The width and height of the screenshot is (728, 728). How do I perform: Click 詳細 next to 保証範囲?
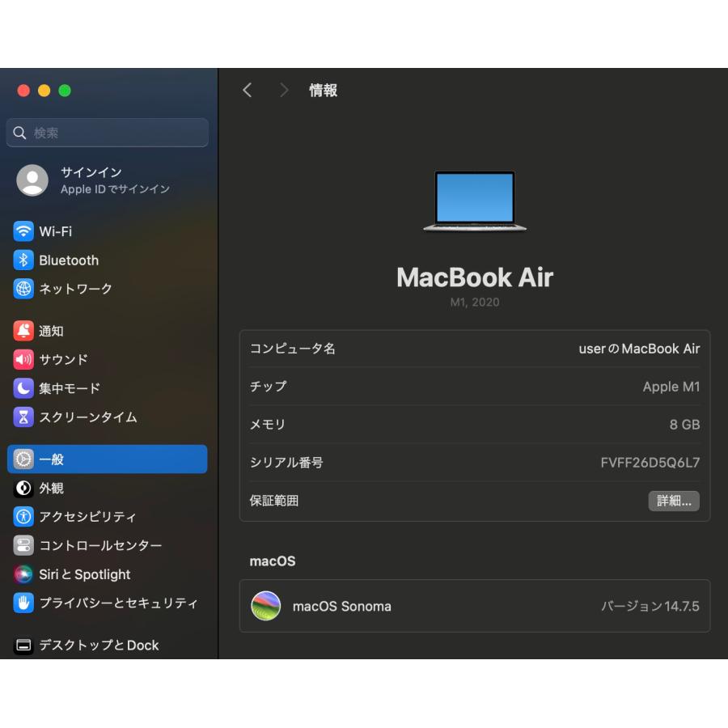674,501
